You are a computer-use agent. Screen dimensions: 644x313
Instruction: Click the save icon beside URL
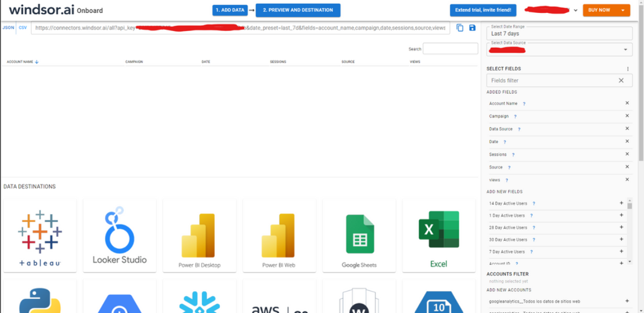click(x=472, y=28)
